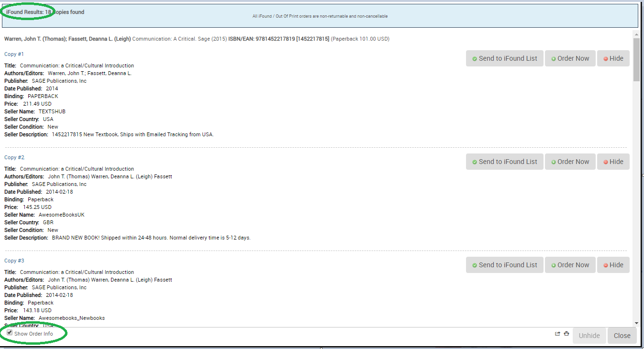Click the vertical scrollbar thumb
The image size is (644, 349).
click(x=636, y=60)
